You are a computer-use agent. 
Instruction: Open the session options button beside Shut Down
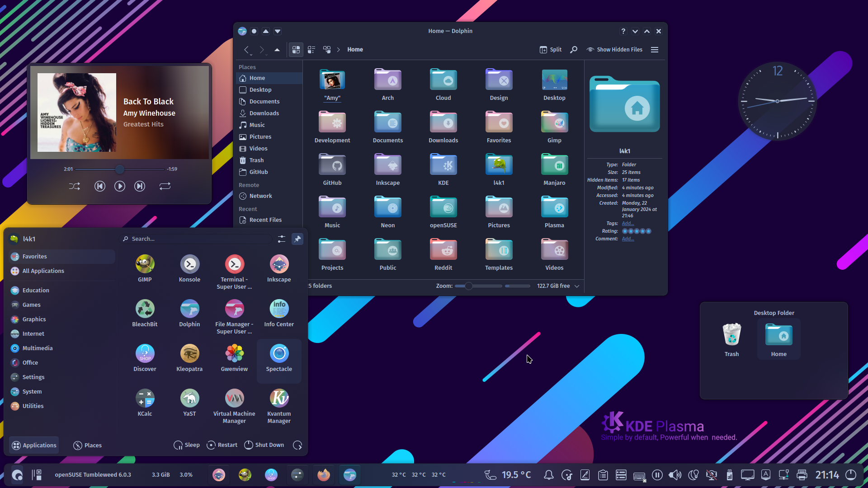tap(297, 446)
